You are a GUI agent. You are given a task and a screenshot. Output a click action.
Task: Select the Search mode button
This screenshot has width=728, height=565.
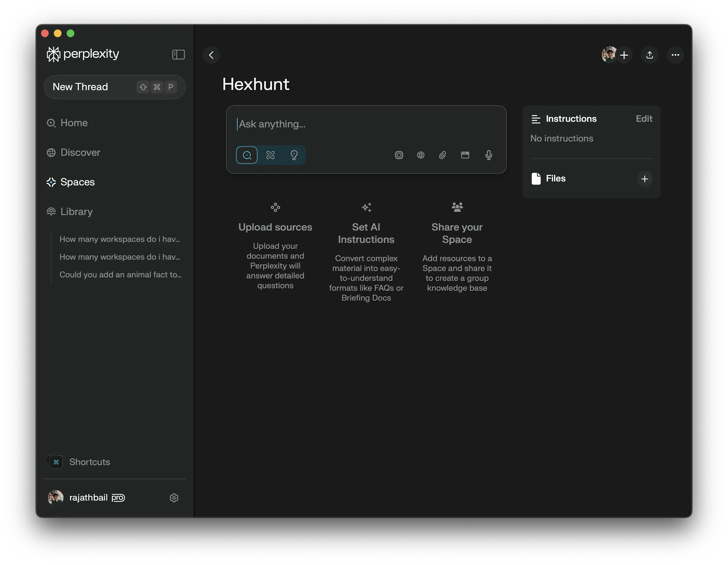247,155
